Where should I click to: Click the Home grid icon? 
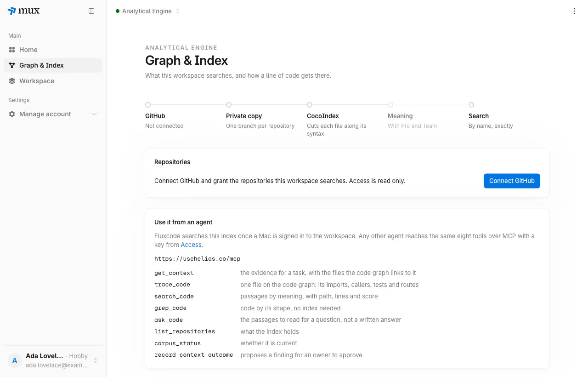(x=12, y=50)
